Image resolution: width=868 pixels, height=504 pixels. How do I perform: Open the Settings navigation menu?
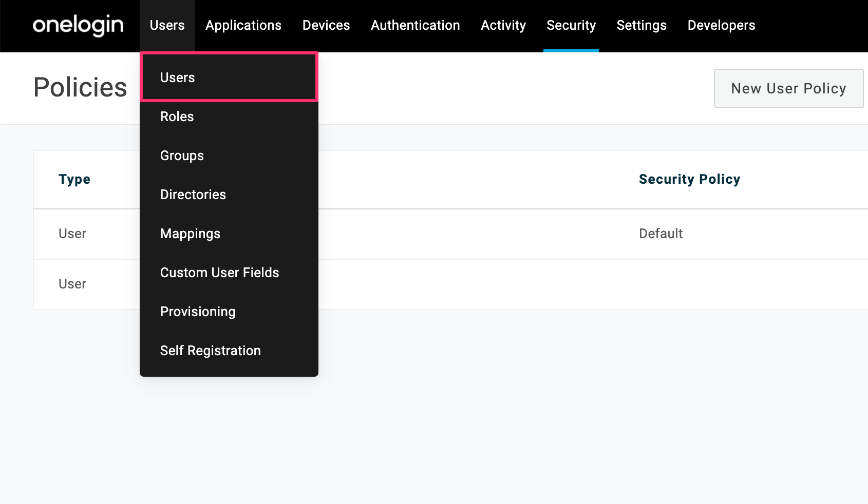click(x=641, y=25)
